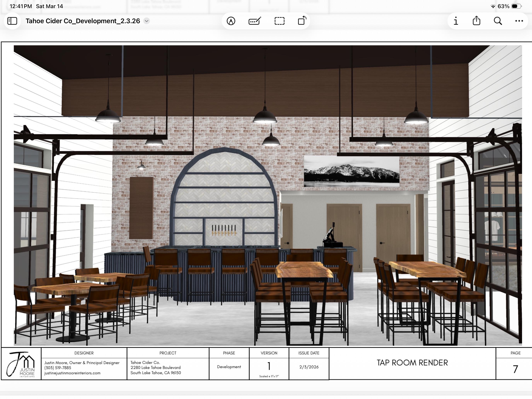Search the document with magnifier

[x=498, y=21]
